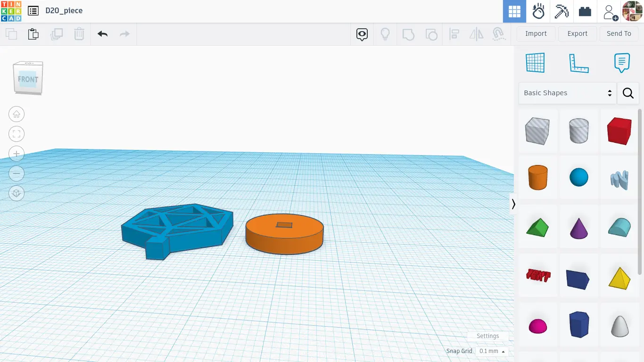Collapse the shapes panel
644x362 pixels.
pyautogui.click(x=513, y=204)
